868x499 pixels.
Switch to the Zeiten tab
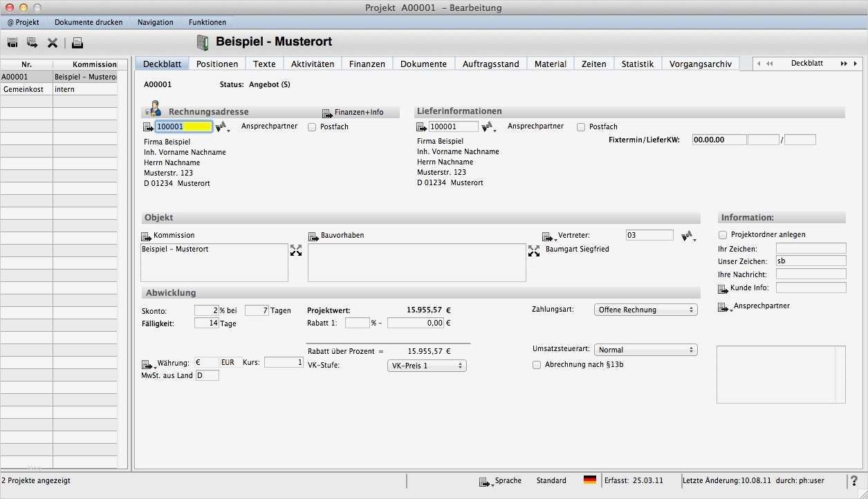tap(594, 64)
